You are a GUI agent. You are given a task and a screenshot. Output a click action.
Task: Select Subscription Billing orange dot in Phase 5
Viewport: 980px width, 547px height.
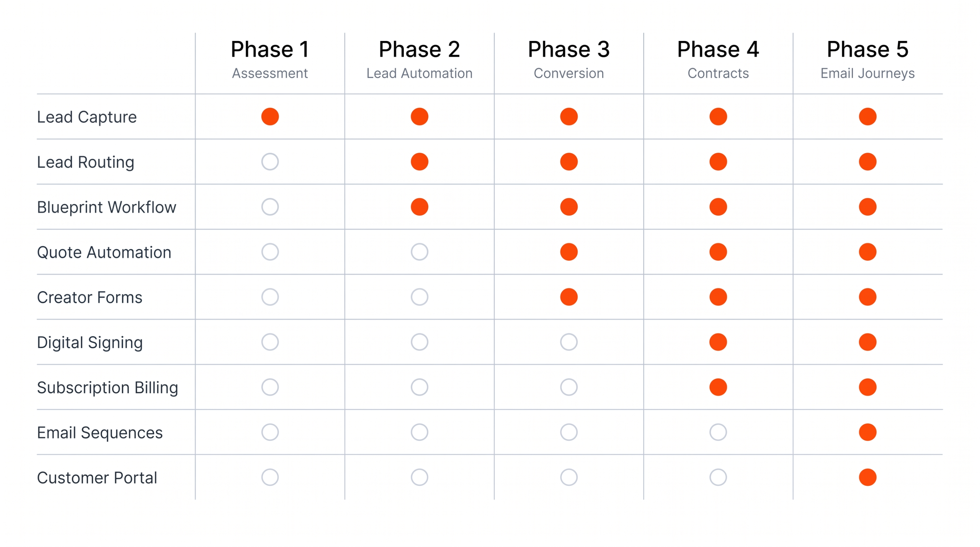click(867, 387)
